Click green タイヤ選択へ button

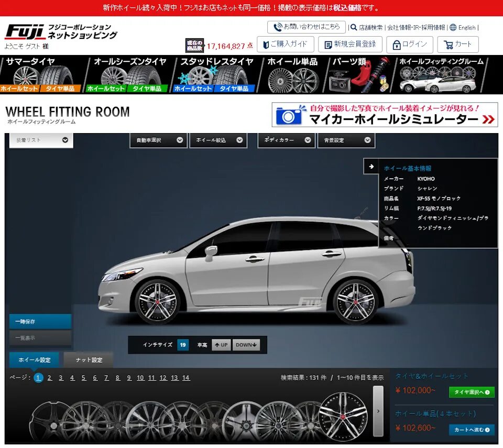click(472, 392)
